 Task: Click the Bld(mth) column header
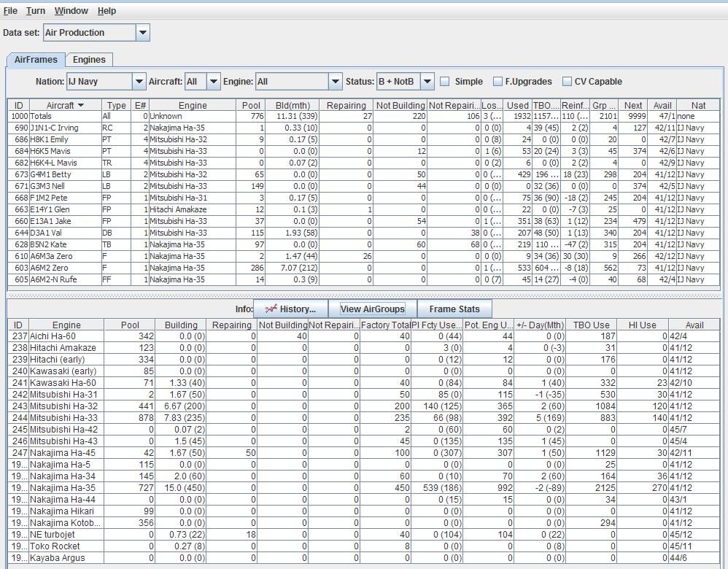(x=293, y=106)
